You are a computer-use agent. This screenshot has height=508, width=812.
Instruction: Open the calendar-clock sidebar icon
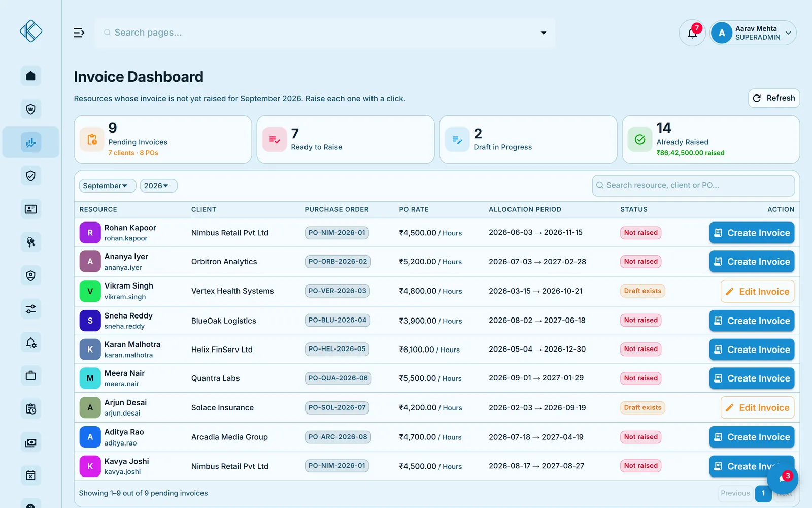click(x=31, y=409)
